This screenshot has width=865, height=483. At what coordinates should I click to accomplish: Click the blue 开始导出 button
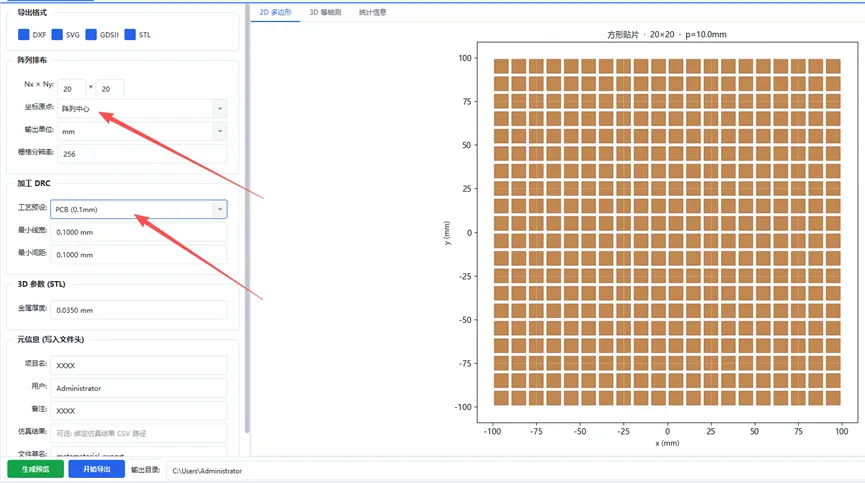(x=97, y=469)
